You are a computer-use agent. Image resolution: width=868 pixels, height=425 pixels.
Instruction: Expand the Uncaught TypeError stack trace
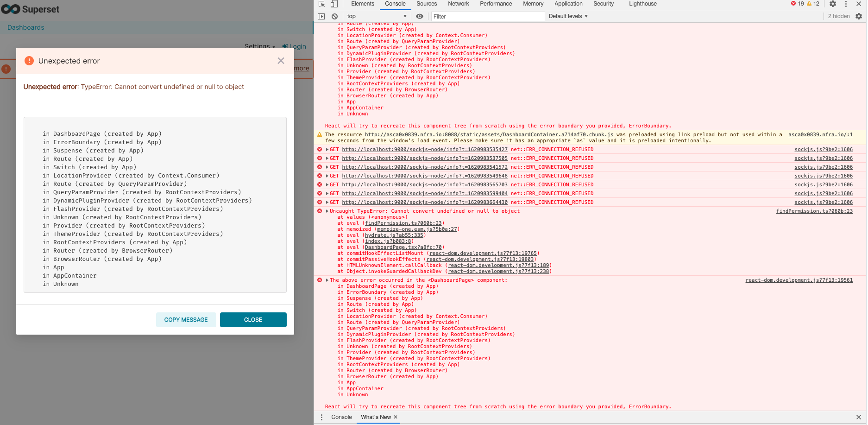click(x=327, y=211)
